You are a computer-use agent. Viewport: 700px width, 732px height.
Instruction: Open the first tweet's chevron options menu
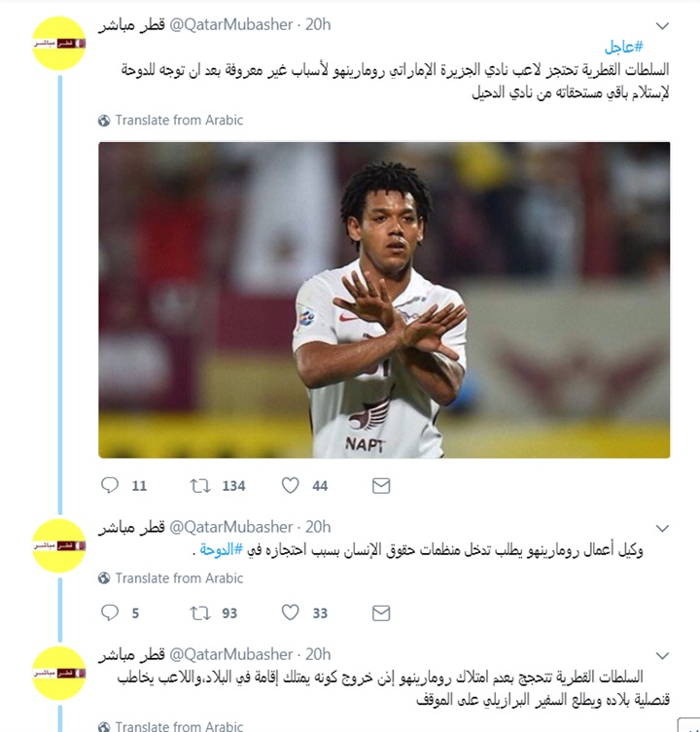click(663, 26)
